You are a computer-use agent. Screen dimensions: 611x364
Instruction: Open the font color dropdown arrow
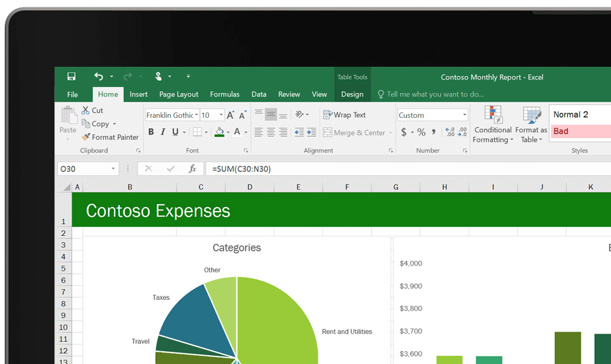(246, 132)
